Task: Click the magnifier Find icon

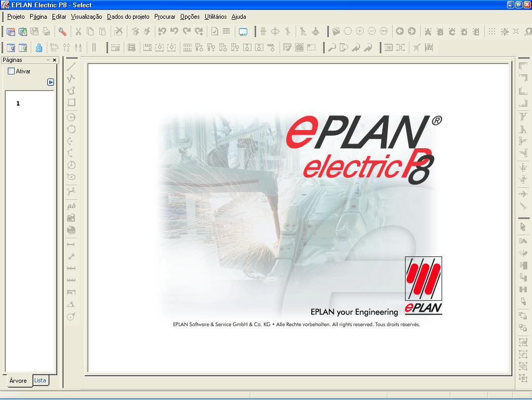Action: (x=332, y=47)
